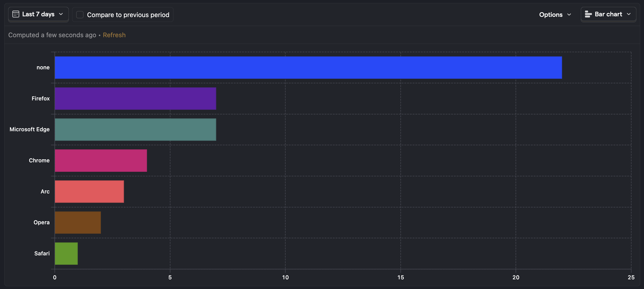This screenshot has width=644, height=289.
Task: Click the x-axis tick value 25
Action: pyautogui.click(x=631, y=278)
